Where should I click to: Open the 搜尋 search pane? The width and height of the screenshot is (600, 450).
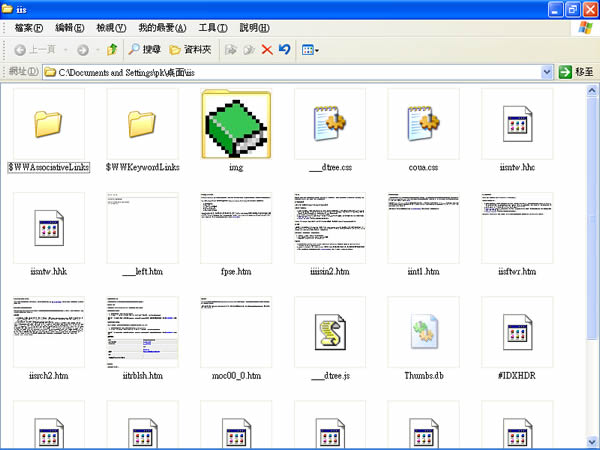[x=144, y=49]
